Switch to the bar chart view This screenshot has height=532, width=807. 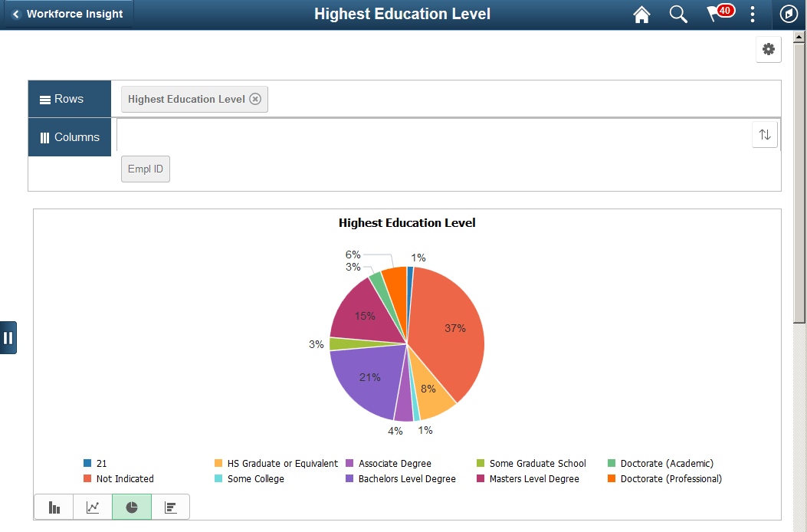tap(54, 507)
